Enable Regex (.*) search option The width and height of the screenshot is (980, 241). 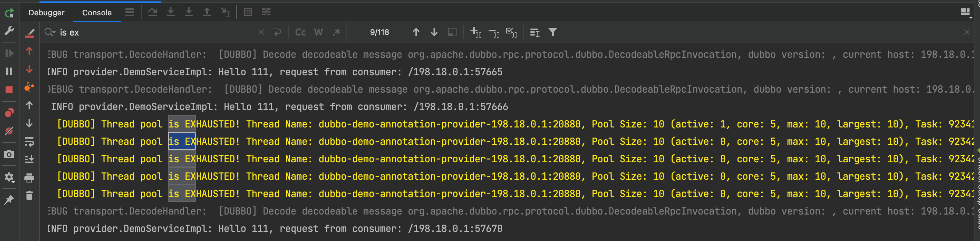click(x=336, y=32)
